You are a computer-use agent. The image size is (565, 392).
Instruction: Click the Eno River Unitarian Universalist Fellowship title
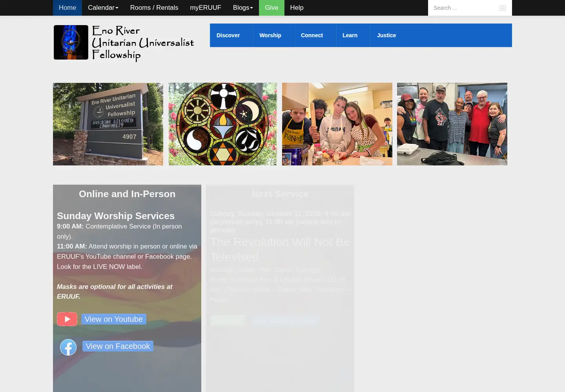coord(143,43)
